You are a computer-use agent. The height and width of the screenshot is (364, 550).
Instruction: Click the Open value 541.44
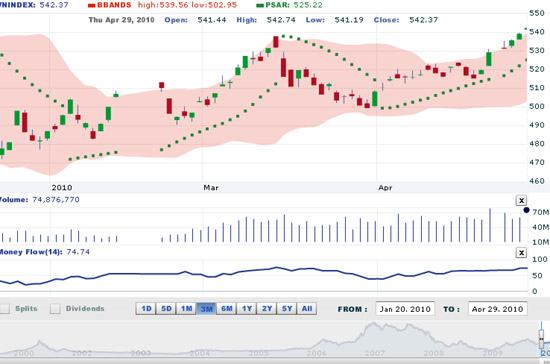click(212, 20)
